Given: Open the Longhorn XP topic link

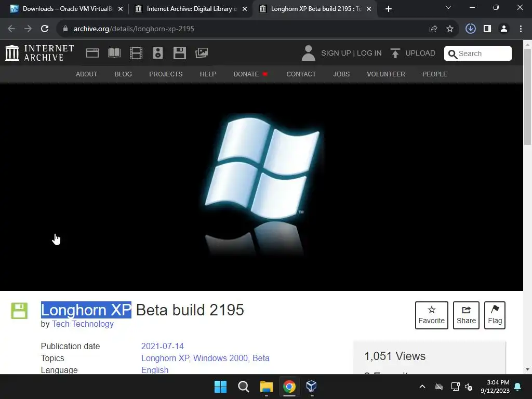Looking at the screenshot, I should point(166,358).
